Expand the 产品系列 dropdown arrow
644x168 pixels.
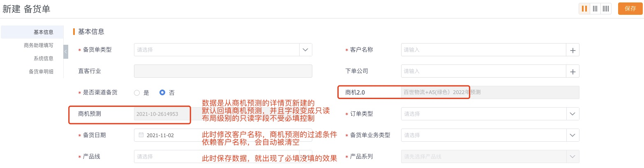pos(572,156)
